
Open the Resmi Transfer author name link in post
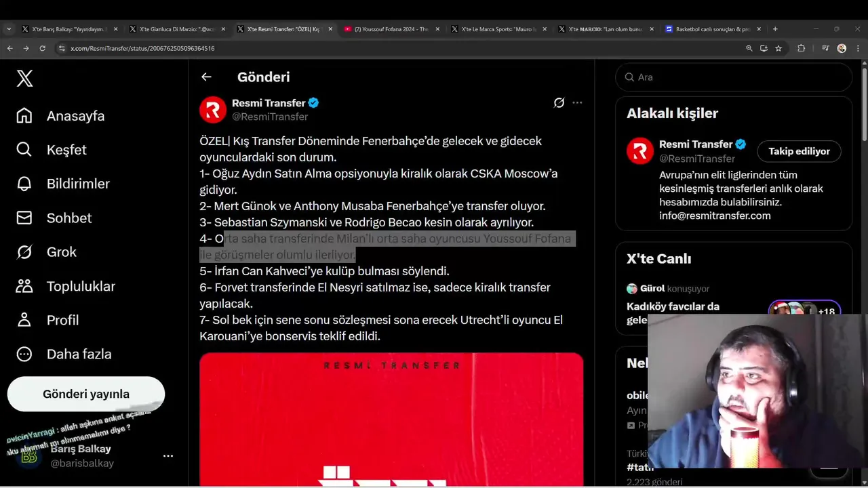click(x=269, y=103)
